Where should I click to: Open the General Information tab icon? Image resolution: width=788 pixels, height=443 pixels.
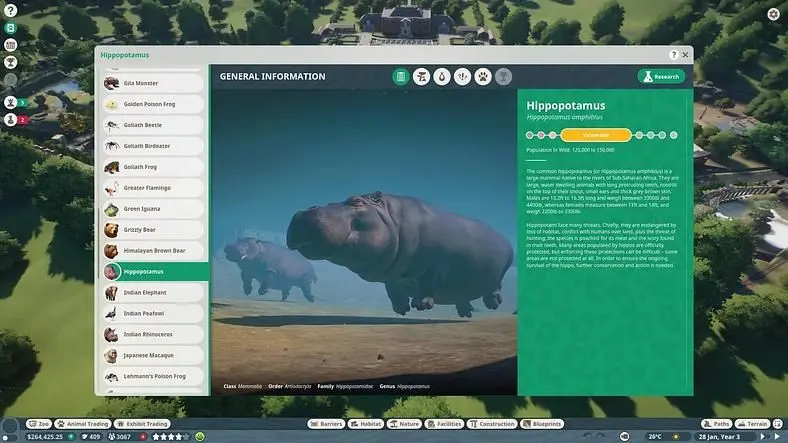point(401,77)
